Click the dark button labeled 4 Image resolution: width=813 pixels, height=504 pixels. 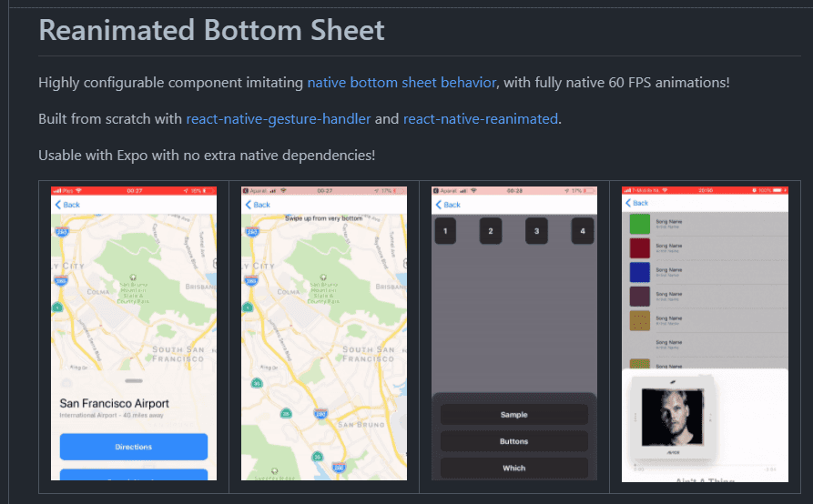[x=583, y=231]
